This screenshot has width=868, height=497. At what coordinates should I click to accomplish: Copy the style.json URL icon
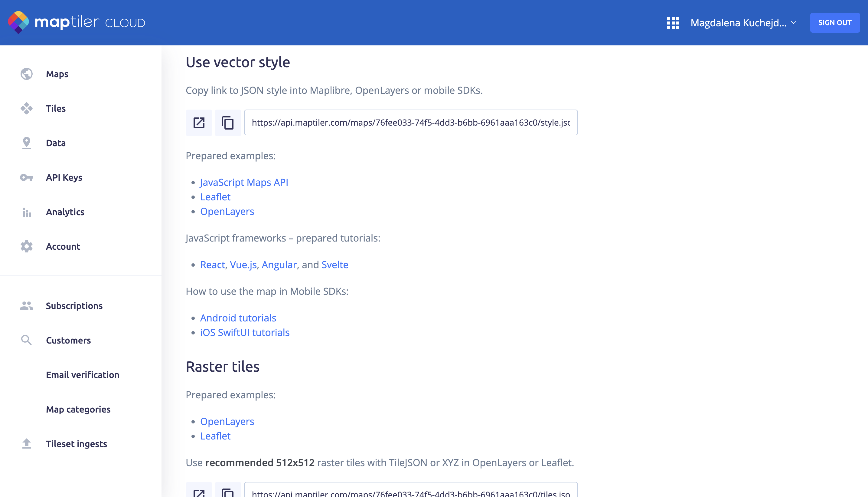click(228, 123)
